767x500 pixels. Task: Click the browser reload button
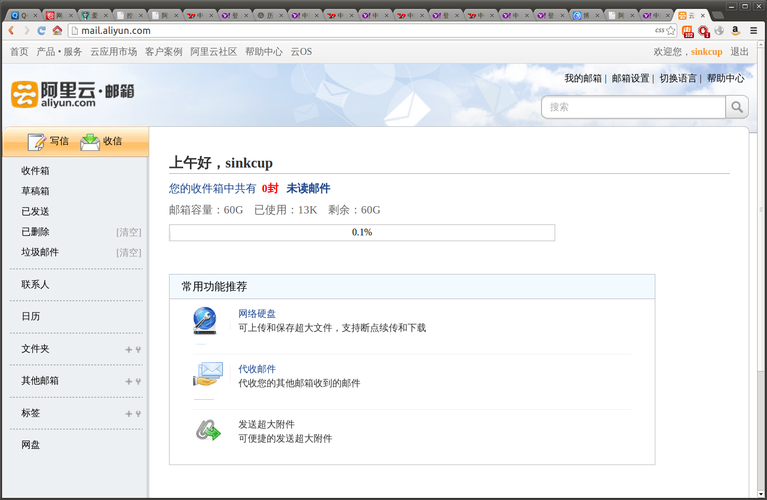[41, 31]
